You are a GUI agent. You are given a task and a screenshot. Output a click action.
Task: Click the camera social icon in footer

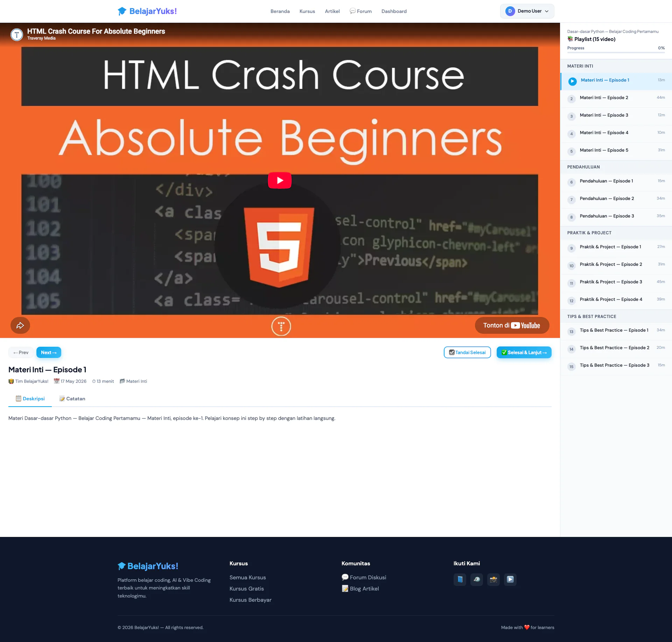click(x=493, y=579)
